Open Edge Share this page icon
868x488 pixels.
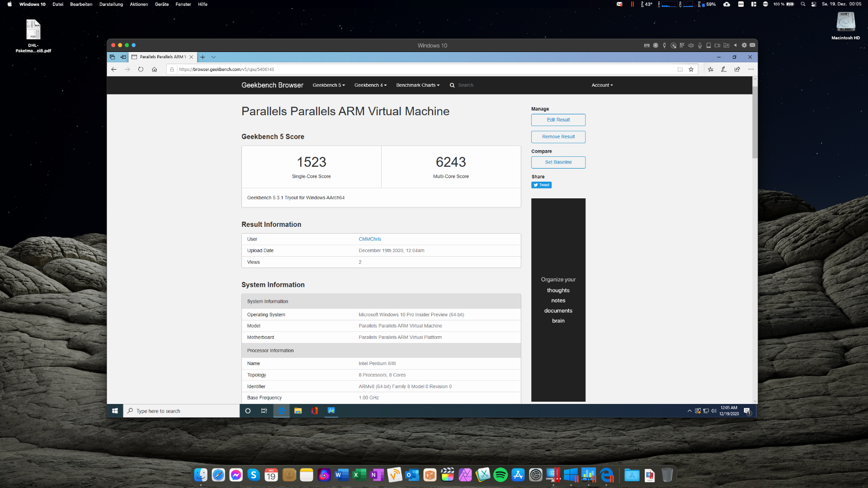(737, 70)
